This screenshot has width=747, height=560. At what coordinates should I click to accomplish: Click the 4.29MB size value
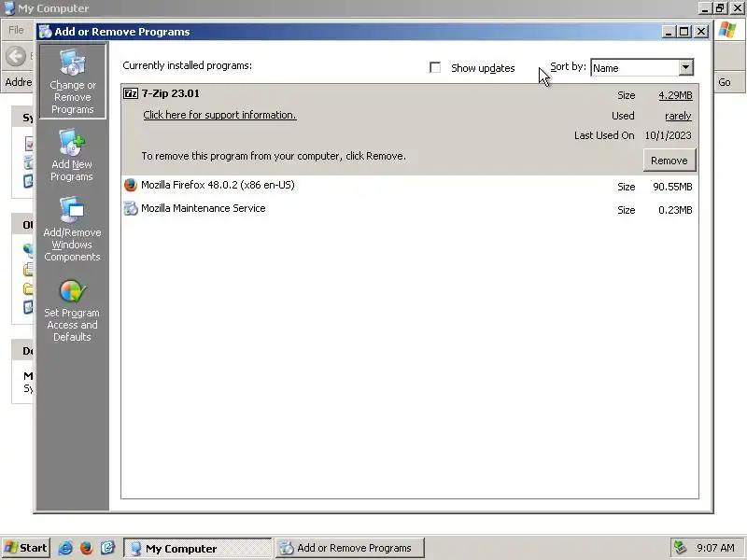pos(675,95)
